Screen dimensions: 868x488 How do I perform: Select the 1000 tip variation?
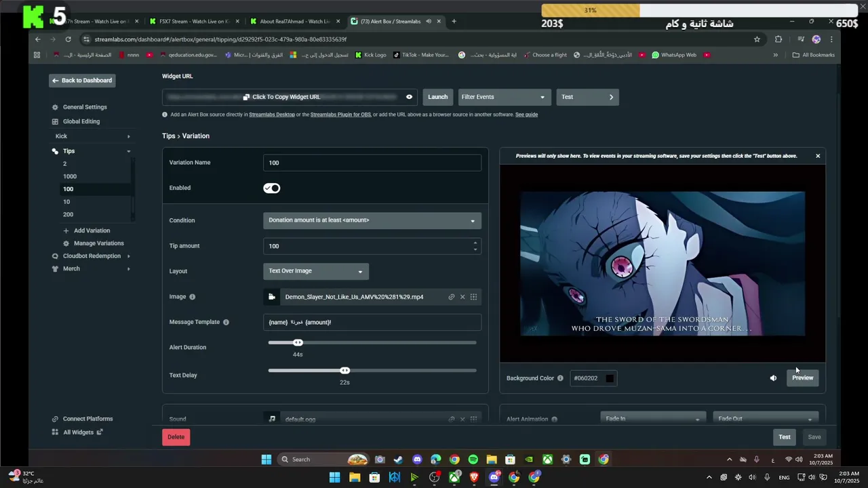click(70, 176)
